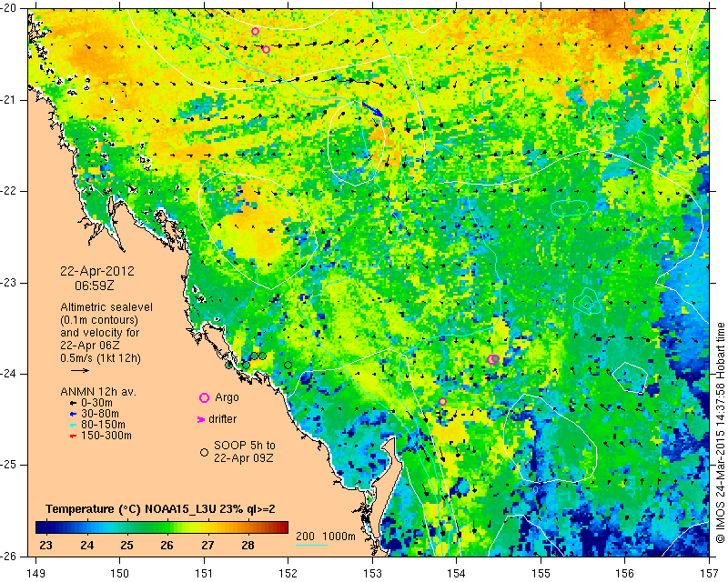The width and height of the screenshot is (728, 582).
Task: Click the magenta Argo circle in the legend
Action: click(204, 397)
